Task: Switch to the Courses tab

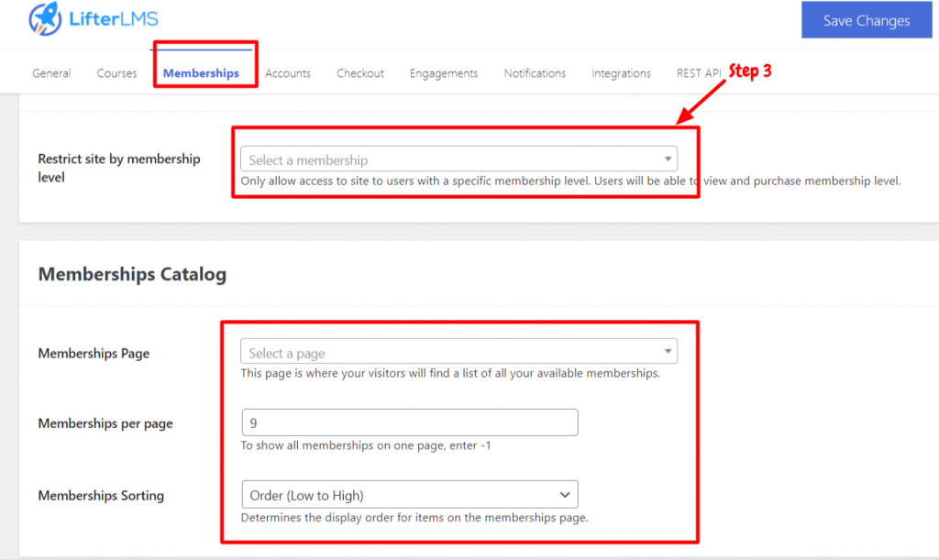Action: click(x=116, y=73)
